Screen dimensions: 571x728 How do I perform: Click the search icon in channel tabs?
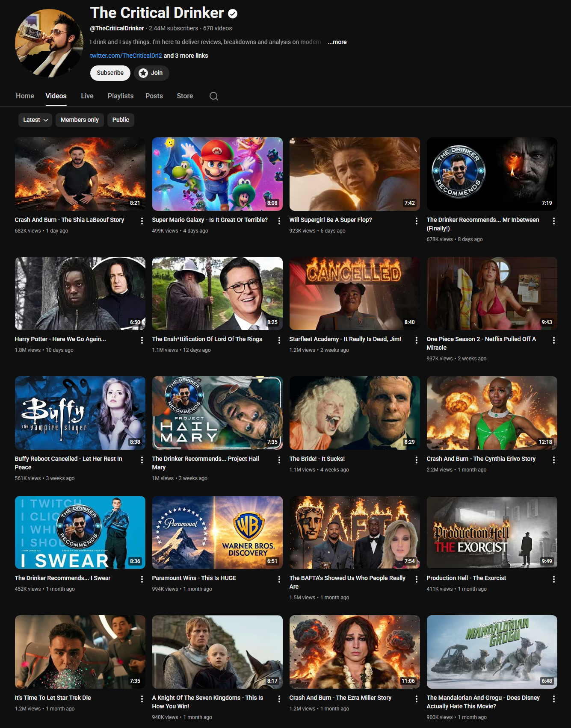(214, 96)
